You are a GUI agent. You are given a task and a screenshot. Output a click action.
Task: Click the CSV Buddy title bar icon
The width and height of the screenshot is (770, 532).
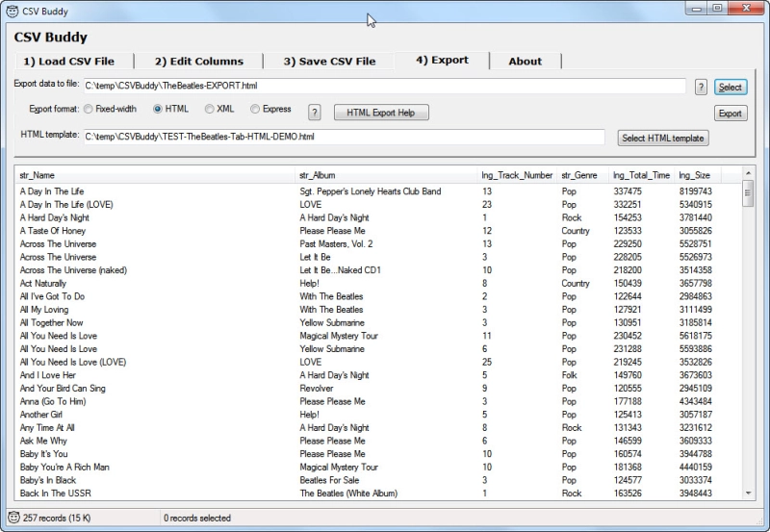point(12,11)
